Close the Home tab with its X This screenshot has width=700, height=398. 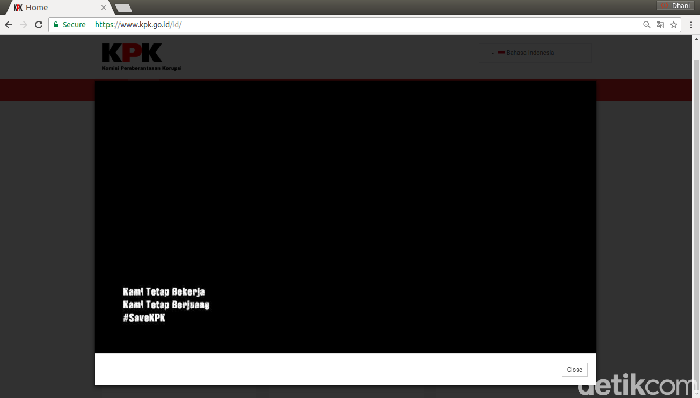pos(103,8)
